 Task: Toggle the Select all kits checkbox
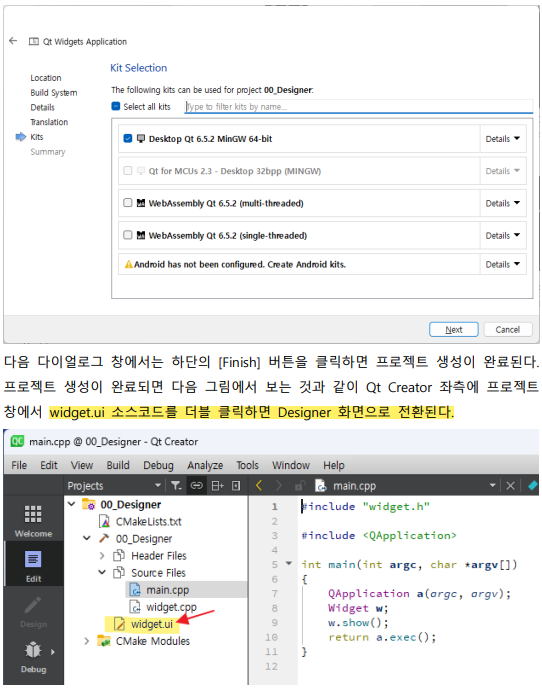(x=115, y=106)
